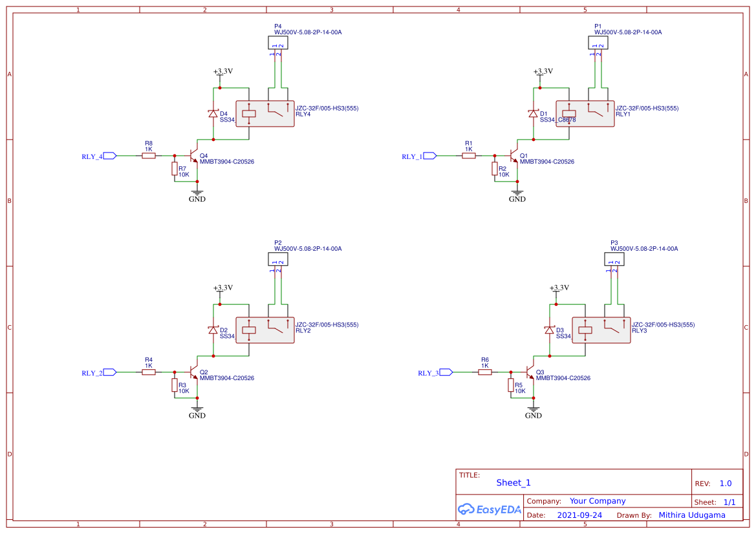Click connector P1 symbol
756x534 pixels.
599,42
